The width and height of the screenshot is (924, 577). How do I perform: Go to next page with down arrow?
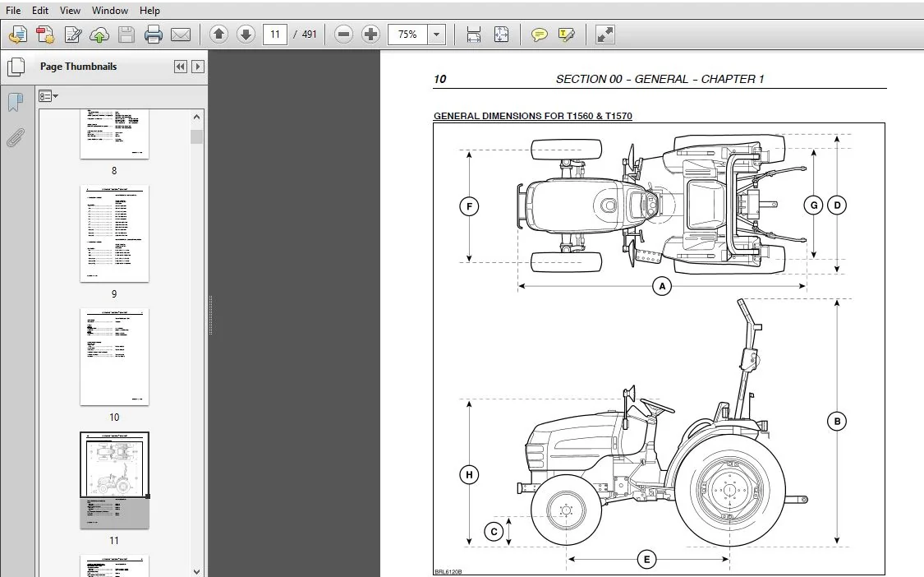tap(246, 35)
